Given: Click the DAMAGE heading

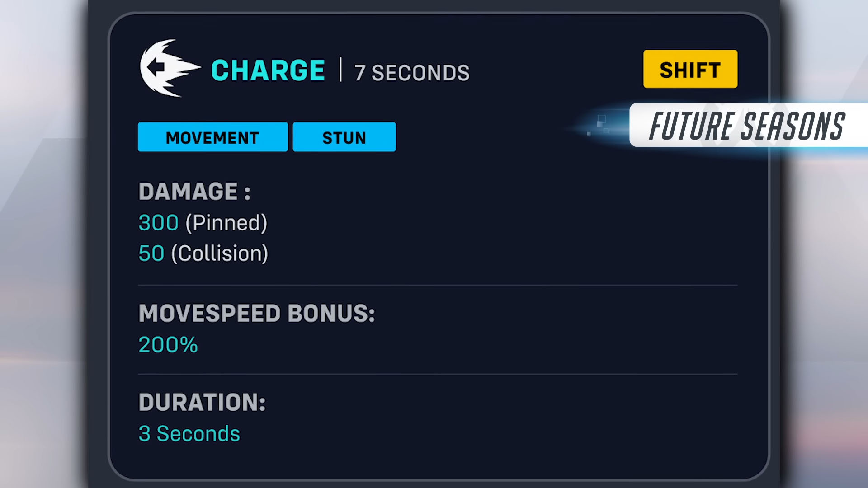Looking at the screenshot, I should point(194,192).
